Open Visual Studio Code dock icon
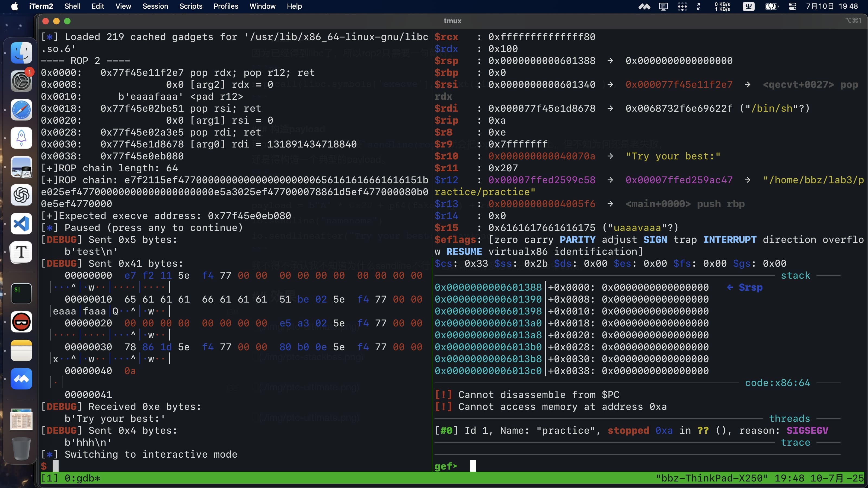 [x=21, y=224]
